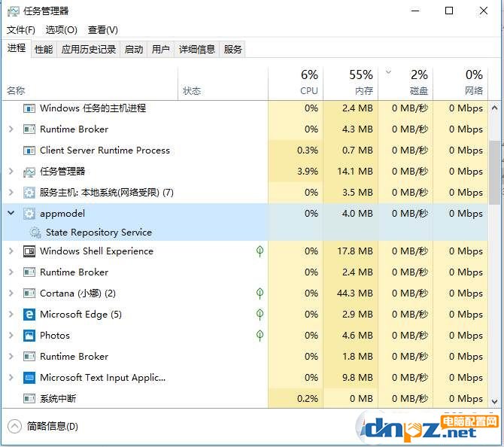Click the Windows Shell Experience icon
The width and height of the screenshot is (504, 447).
click(x=29, y=251)
